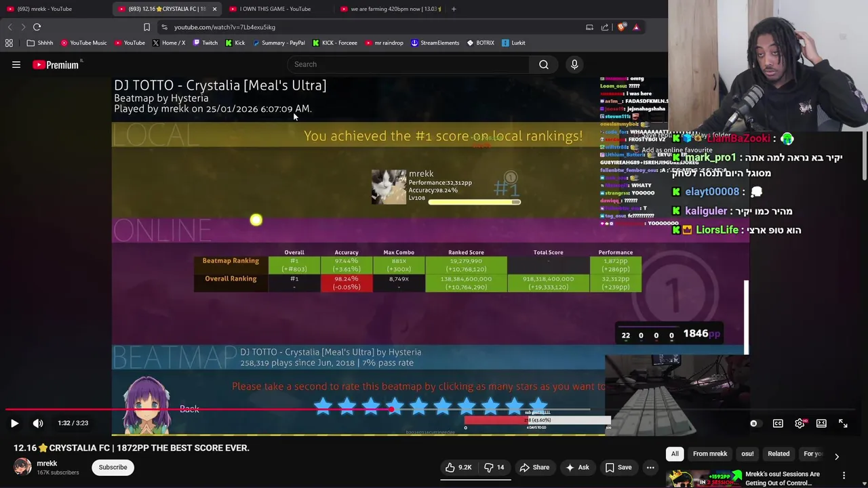Play the video
This screenshot has width=868, height=488.
point(14,423)
